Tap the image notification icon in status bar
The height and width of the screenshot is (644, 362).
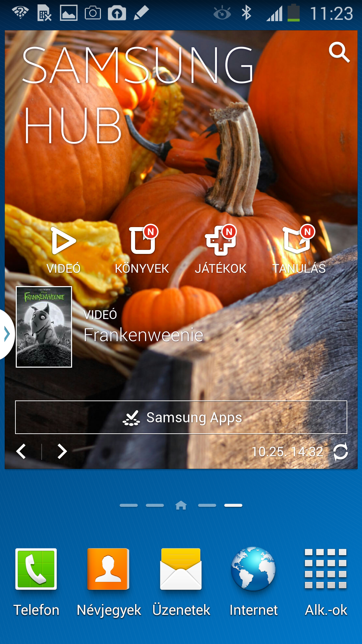pyautogui.click(x=69, y=13)
